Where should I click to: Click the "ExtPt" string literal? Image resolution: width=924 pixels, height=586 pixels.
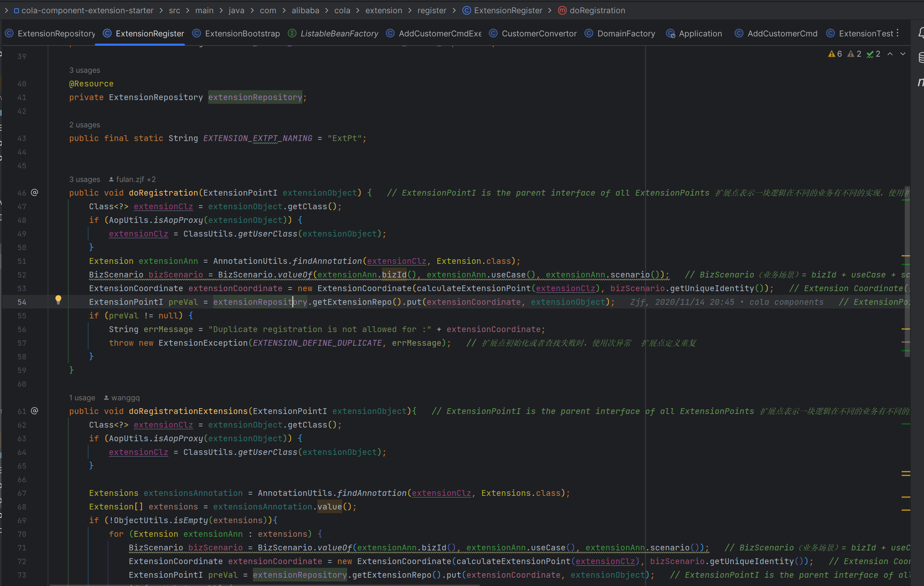click(x=345, y=138)
